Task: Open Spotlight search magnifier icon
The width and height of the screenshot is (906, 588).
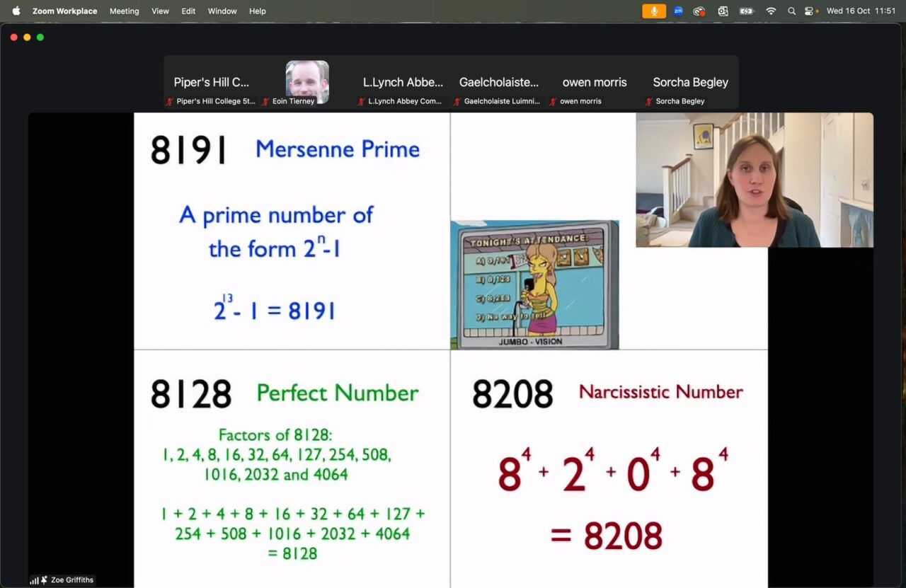Action: pyautogui.click(x=791, y=11)
